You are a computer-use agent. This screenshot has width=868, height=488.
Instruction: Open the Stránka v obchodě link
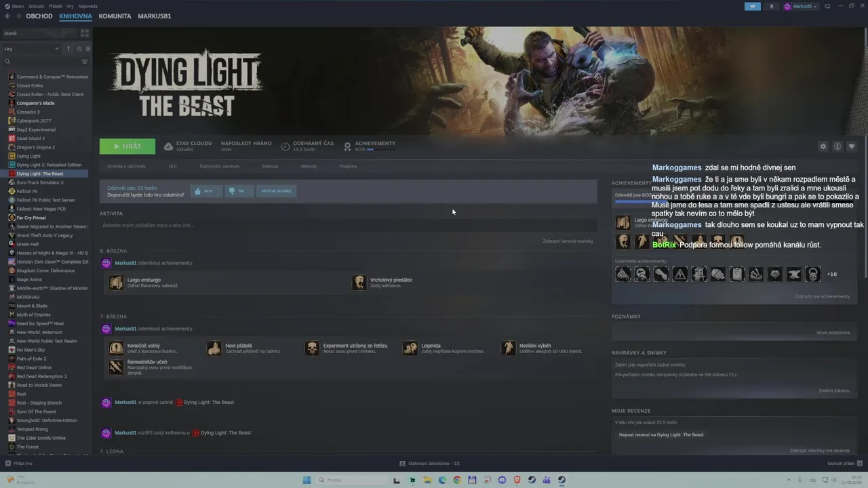pos(126,166)
